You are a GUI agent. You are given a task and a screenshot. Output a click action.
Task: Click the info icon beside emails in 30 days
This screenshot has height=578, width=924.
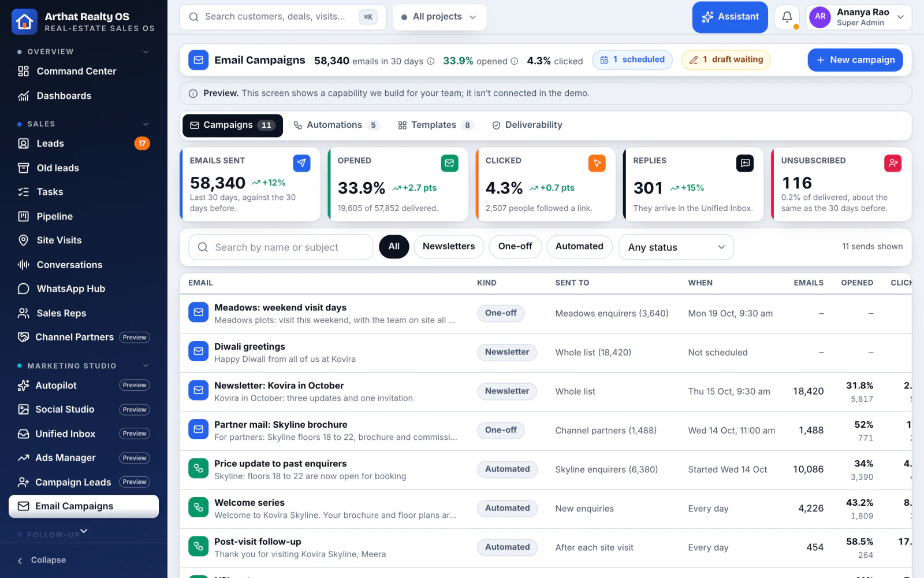tap(430, 61)
